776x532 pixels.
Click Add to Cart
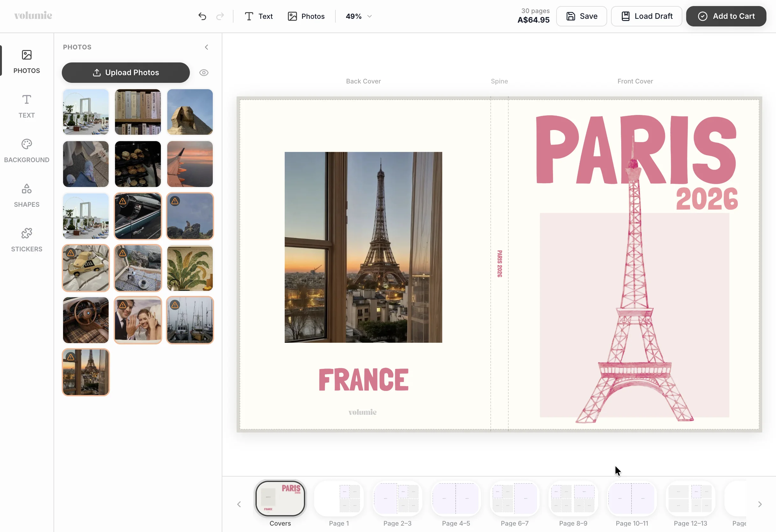pos(726,16)
